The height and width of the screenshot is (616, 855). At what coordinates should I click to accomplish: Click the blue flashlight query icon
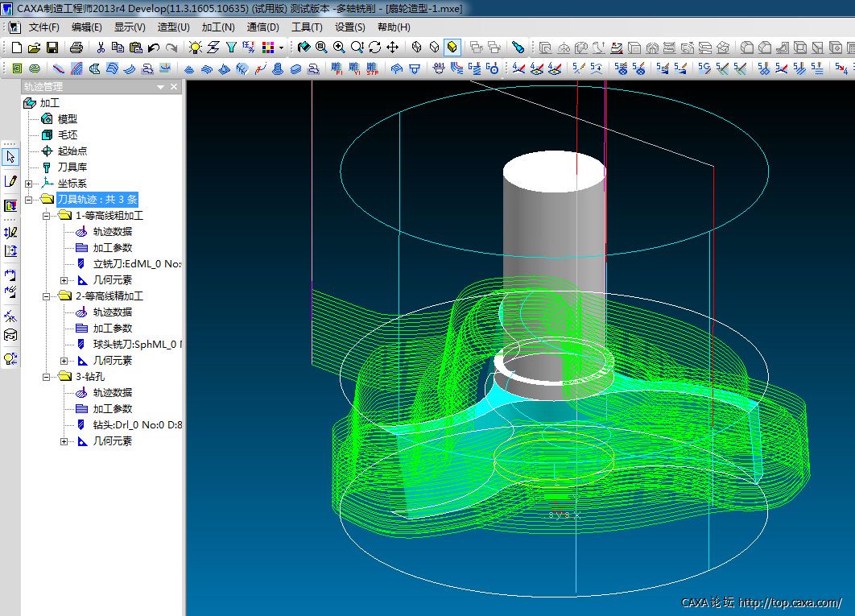pyautogui.click(x=518, y=48)
